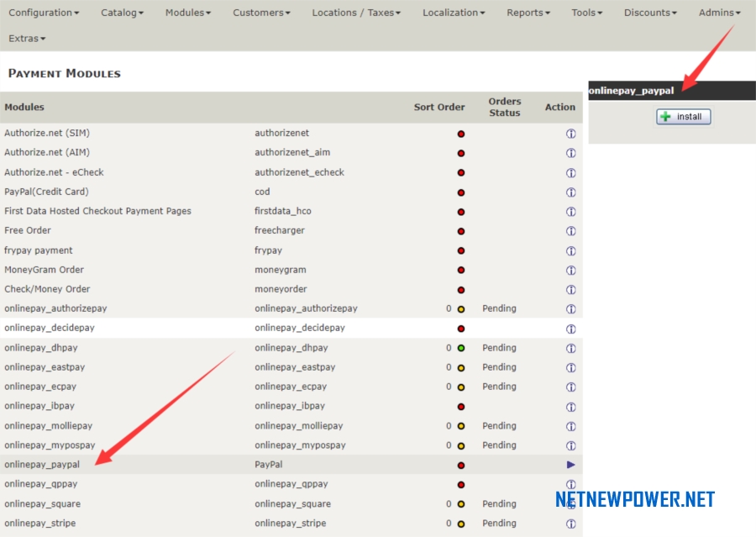
Task: Open info icon for onlinepay_authorizepay row
Action: click(571, 308)
